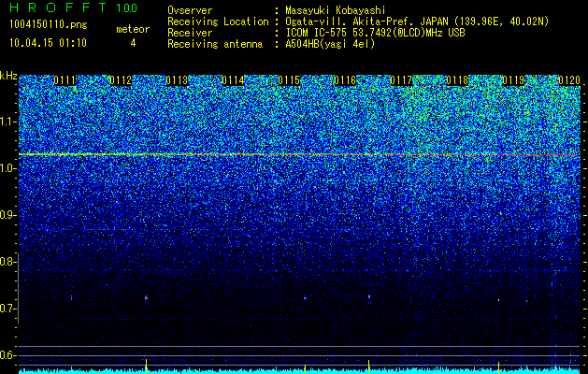Screen dimensions: 588x374
Task: Click the kHz axis unit label
Action: [8, 77]
